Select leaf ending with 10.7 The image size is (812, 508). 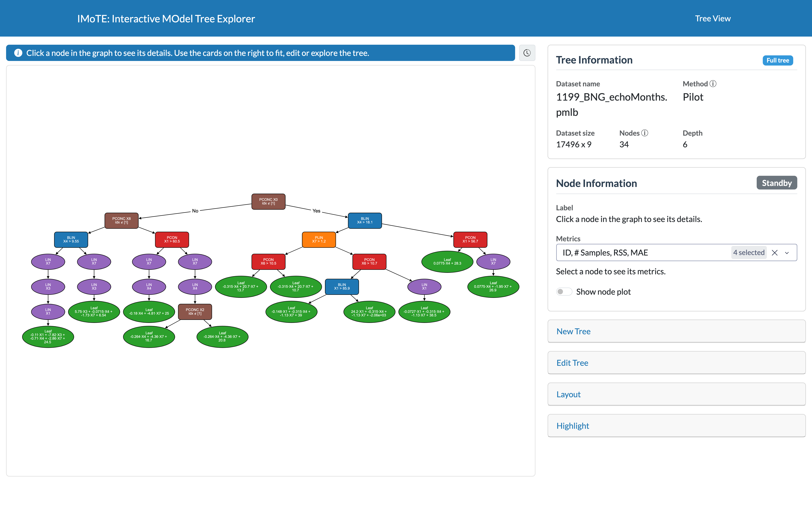click(x=296, y=287)
